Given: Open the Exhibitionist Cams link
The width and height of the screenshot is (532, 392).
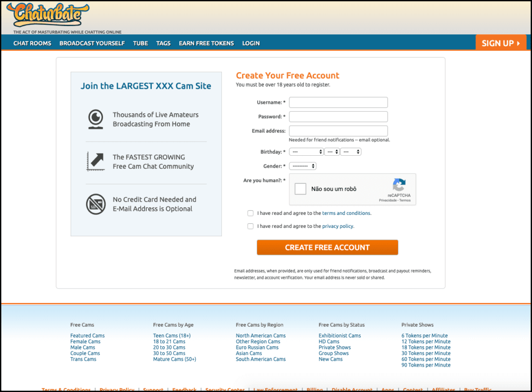Looking at the screenshot, I should 340,336.
